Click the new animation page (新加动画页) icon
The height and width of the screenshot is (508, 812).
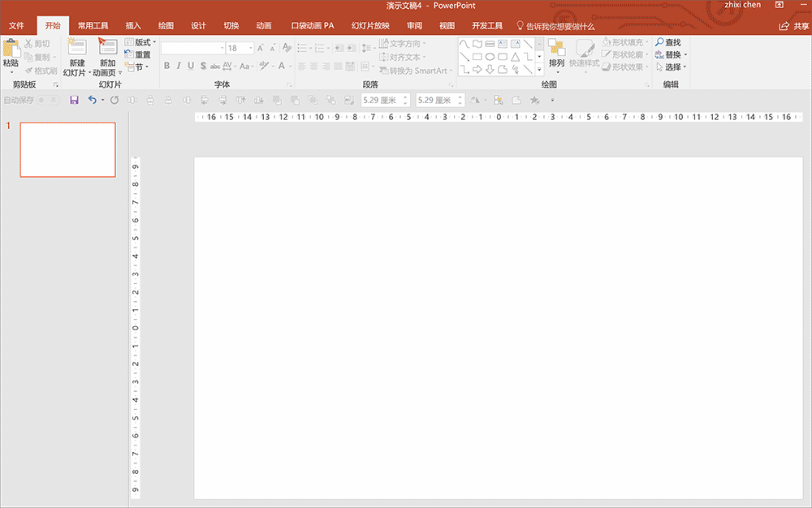pos(107,47)
